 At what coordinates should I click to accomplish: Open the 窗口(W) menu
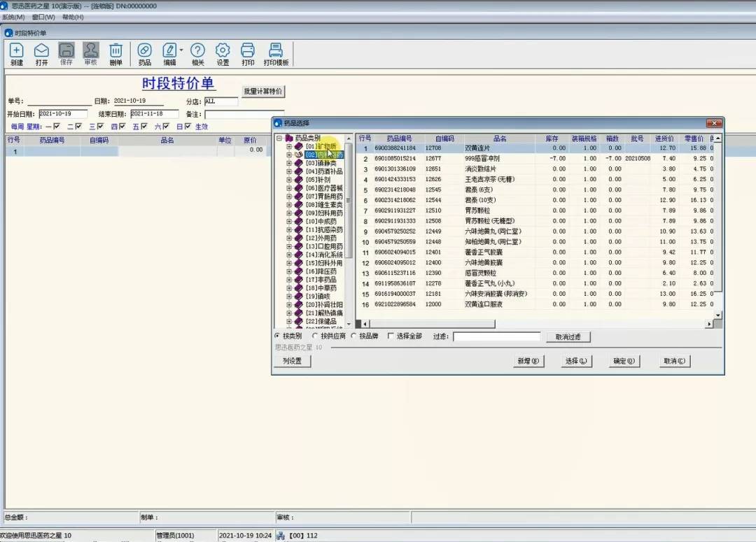pyautogui.click(x=43, y=17)
